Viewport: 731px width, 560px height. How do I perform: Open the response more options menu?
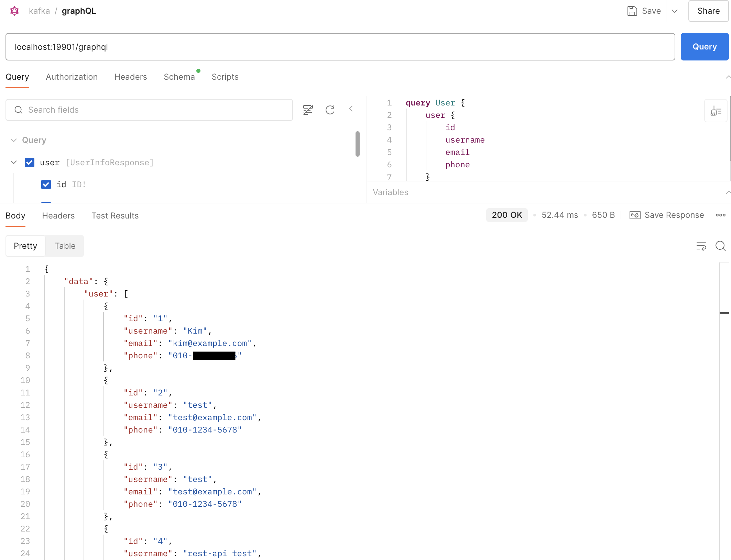pos(720,215)
